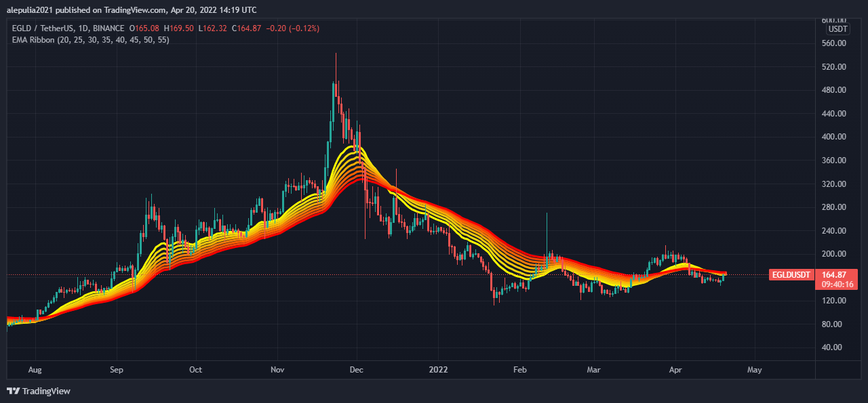Click the Apr label on time axis

[x=675, y=370]
